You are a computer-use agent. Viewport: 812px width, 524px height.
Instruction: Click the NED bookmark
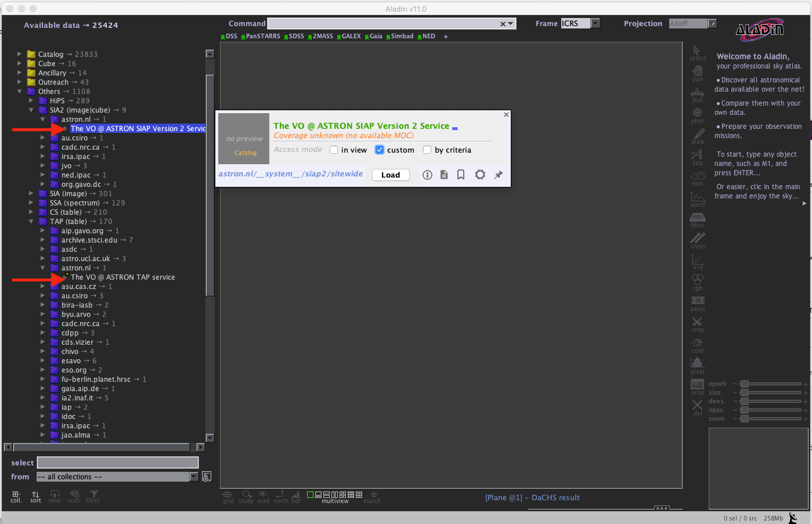coord(427,36)
